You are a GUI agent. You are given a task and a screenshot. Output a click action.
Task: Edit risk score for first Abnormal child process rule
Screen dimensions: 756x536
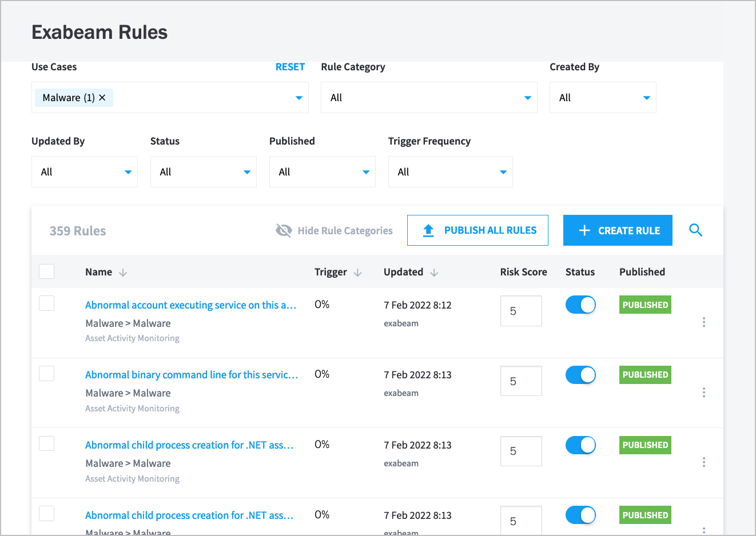click(x=521, y=451)
